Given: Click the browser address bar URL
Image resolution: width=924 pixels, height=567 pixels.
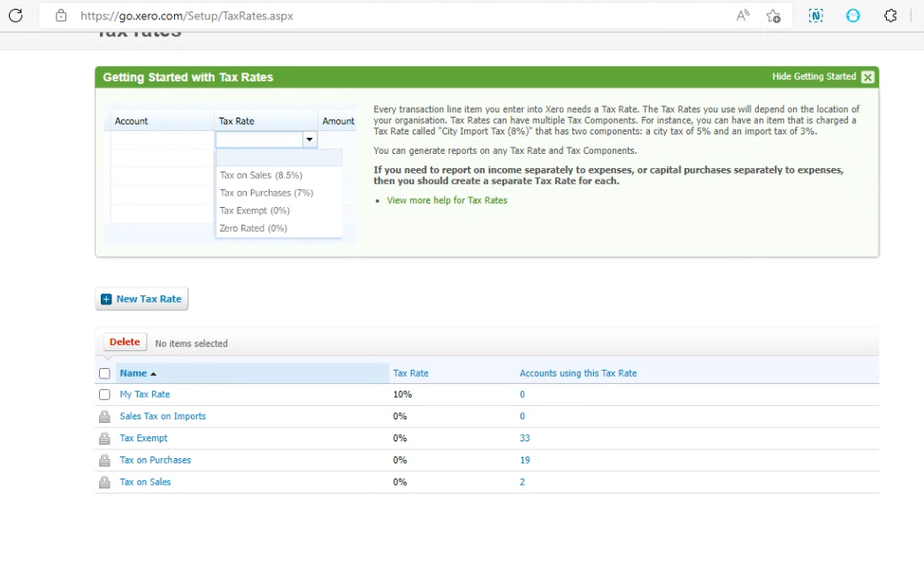Looking at the screenshot, I should pyautogui.click(x=187, y=16).
